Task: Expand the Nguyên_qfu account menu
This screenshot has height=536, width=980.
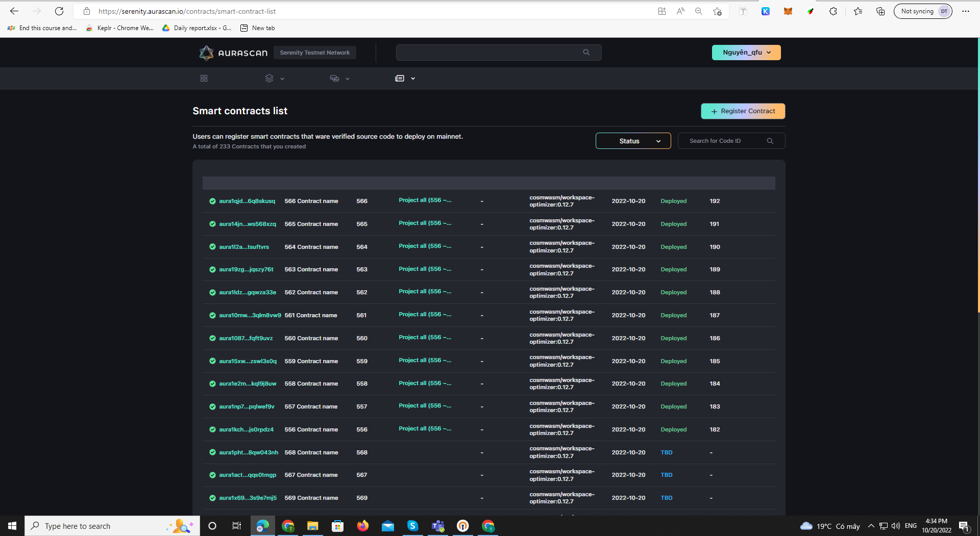Action: coord(746,53)
